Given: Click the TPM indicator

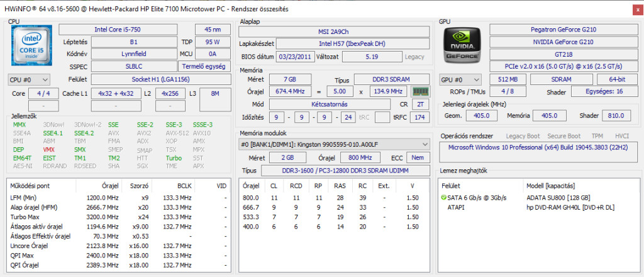Looking at the screenshot, I should [x=597, y=136].
